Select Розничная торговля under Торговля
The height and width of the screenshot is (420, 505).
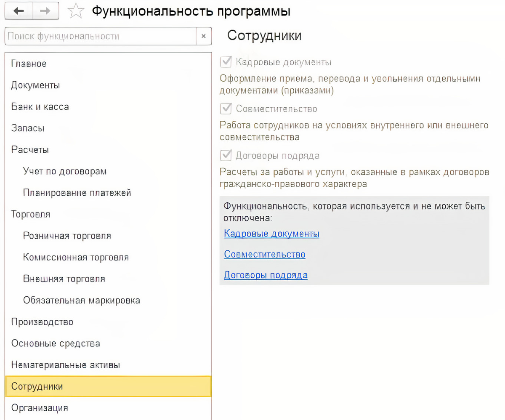point(67,236)
